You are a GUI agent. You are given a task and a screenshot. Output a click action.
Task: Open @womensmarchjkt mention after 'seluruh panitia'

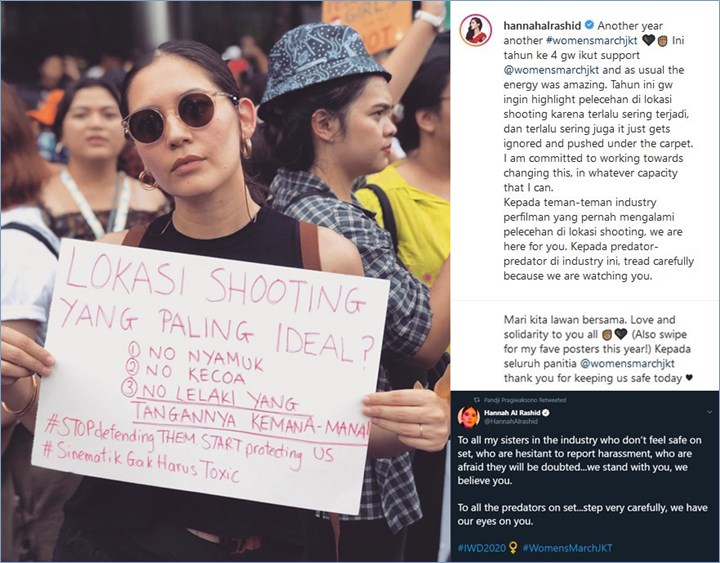click(627, 364)
